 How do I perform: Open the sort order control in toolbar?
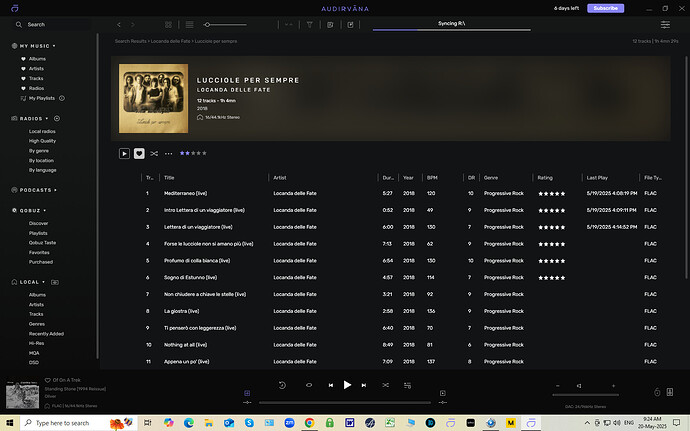coord(289,25)
